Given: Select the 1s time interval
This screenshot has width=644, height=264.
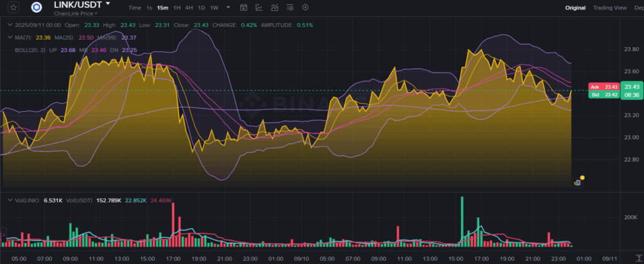Looking at the screenshot, I should coord(149,8).
